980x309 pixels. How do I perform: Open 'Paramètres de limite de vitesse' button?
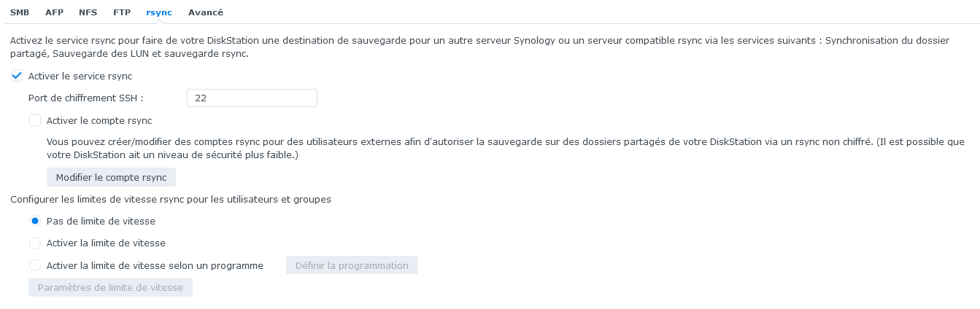point(110,287)
